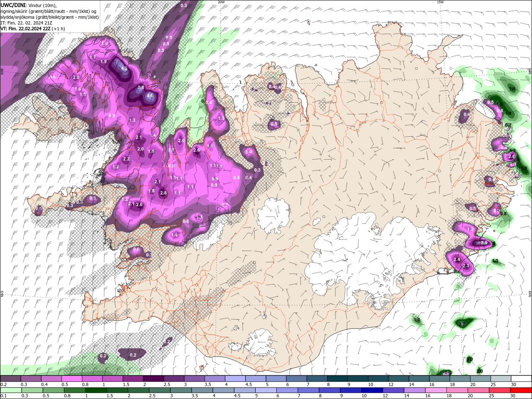Click the 3.9 value on the east coast

(484, 243)
